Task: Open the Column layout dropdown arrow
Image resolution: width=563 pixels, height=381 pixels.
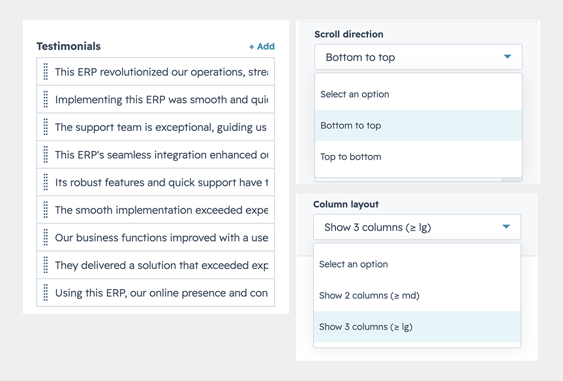Action: click(506, 227)
